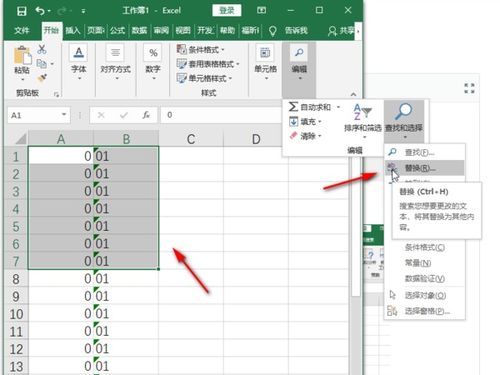
Task: Select column C header
Action: click(191, 139)
